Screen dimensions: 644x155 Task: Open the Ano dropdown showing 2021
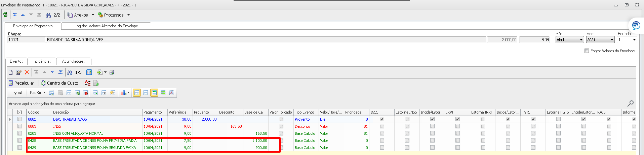click(601, 40)
